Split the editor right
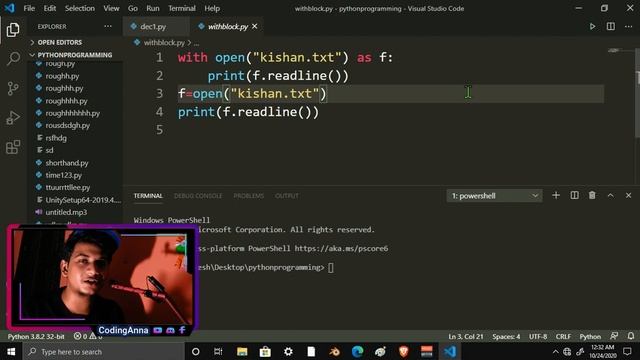640x360 pixels. (611, 27)
